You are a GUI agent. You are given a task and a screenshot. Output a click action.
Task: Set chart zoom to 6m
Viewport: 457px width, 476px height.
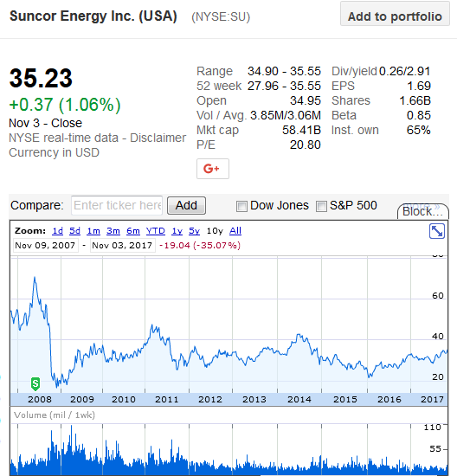pos(133,231)
